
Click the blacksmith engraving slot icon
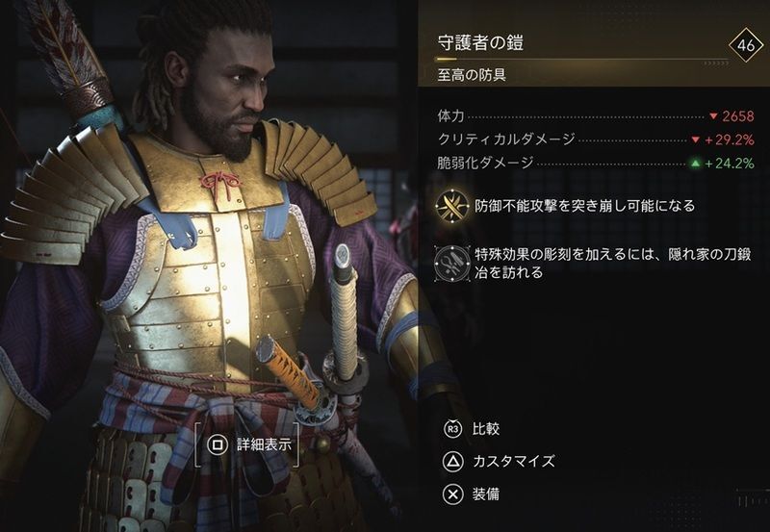(x=452, y=264)
